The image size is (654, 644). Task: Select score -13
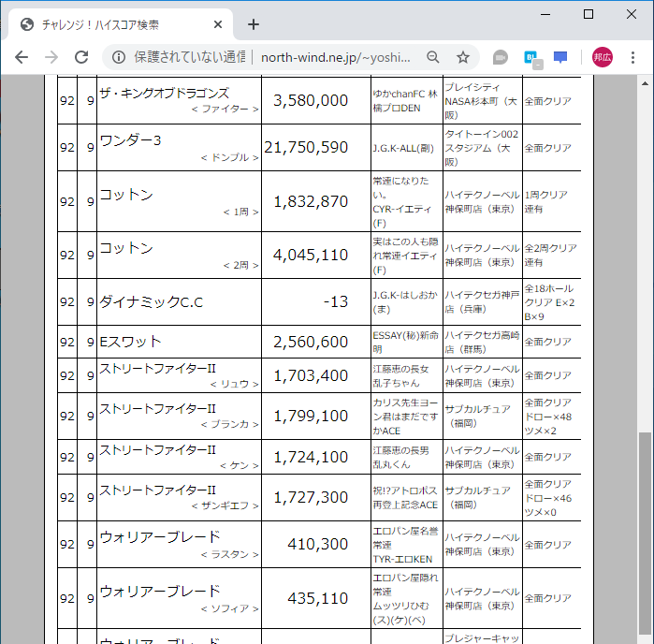pos(335,301)
